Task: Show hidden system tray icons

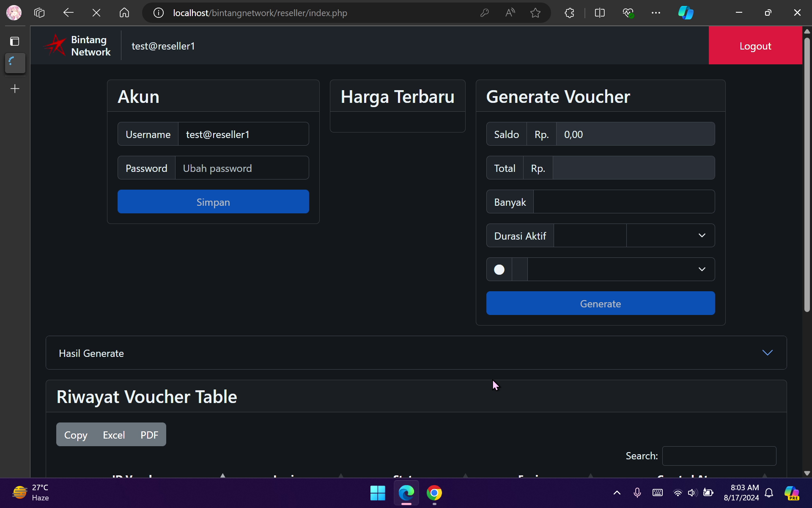Action: pos(617,492)
